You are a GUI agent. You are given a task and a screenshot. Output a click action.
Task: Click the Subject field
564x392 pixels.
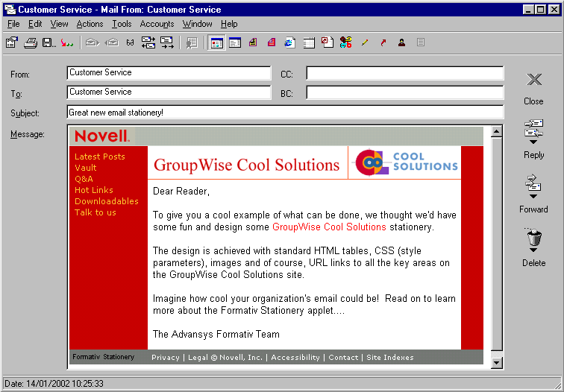pos(285,112)
